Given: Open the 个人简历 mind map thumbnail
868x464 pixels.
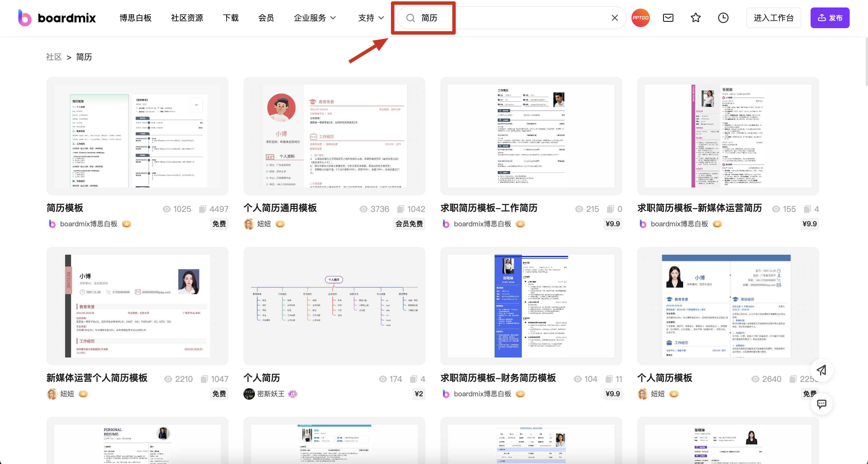Looking at the screenshot, I should 334,306.
